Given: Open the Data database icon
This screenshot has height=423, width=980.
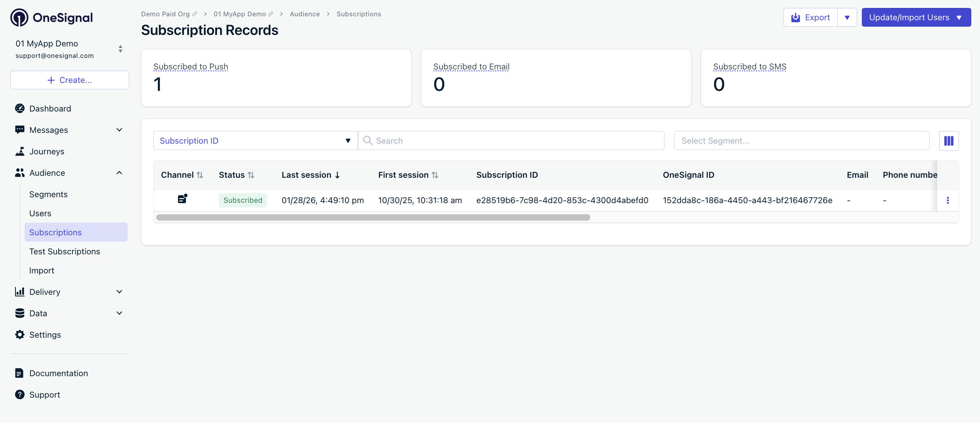Looking at the screenshot, I should 20,313.
